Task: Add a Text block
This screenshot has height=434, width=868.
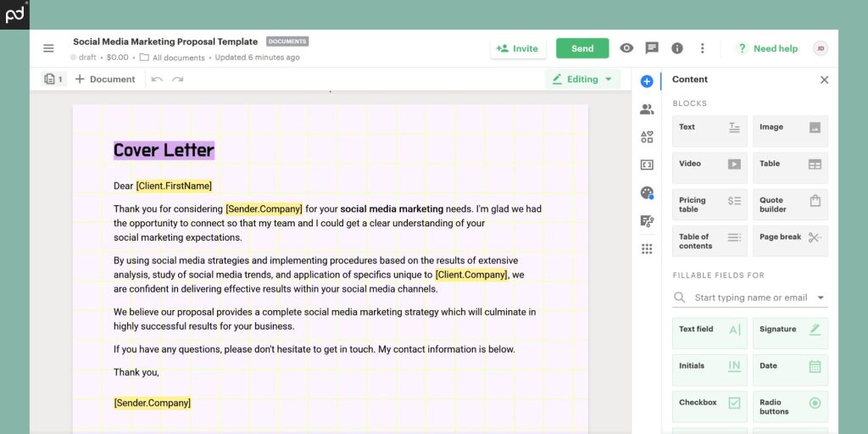Action: pyautogui.click(x=709, y=131)
